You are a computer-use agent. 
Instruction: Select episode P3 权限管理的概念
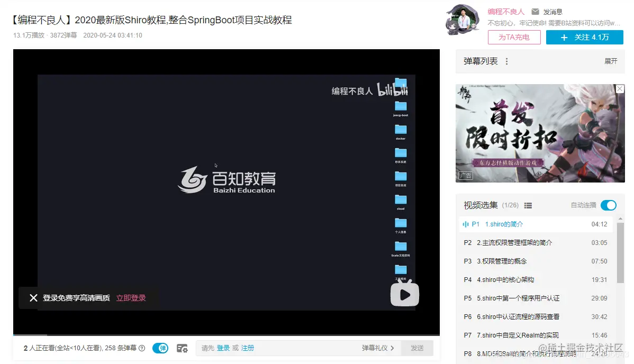[536, 261]
